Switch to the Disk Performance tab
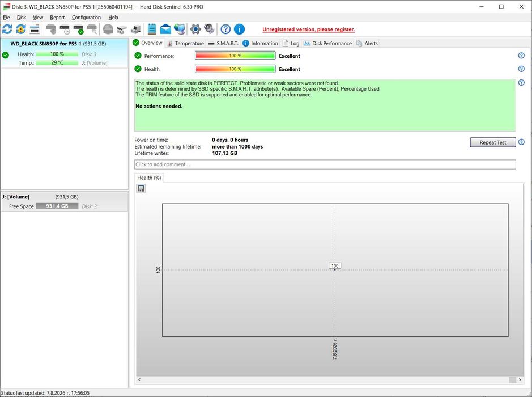 point(327,44)
